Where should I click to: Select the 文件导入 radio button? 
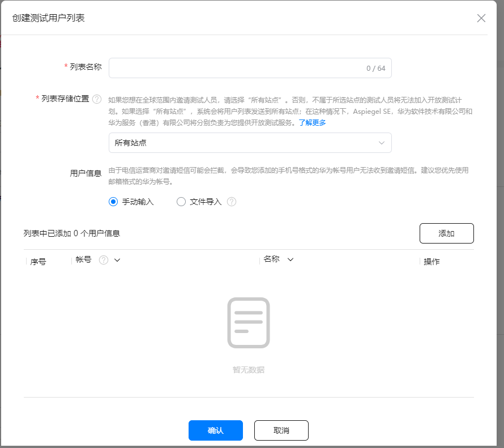[181, 202]
